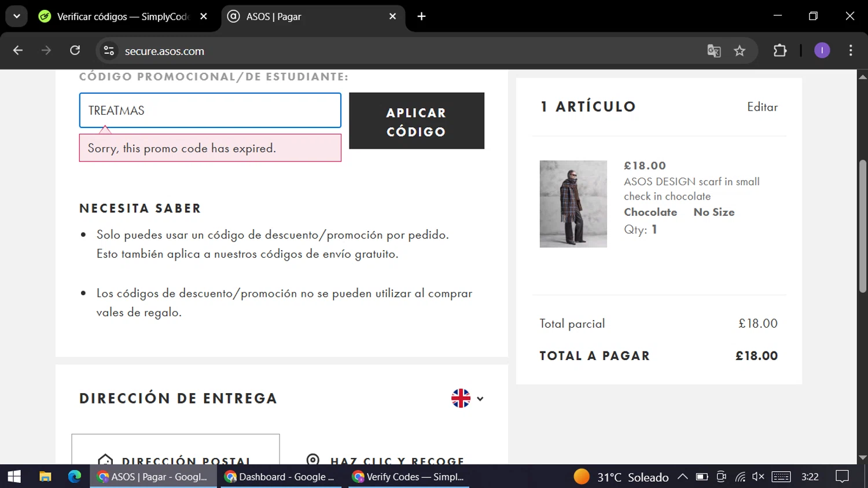Open the Chrome three-dot menu
This screenshot has width=868, height=488.
click(x=851, y=50)
